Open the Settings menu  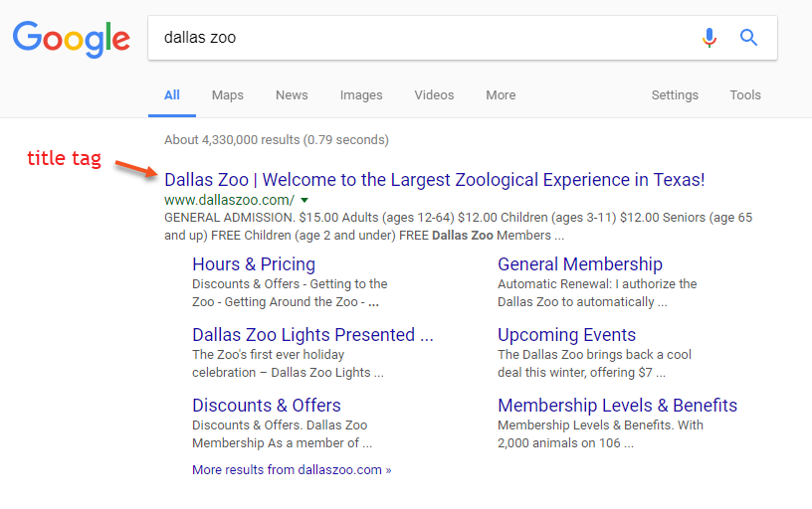coord(675,95)
